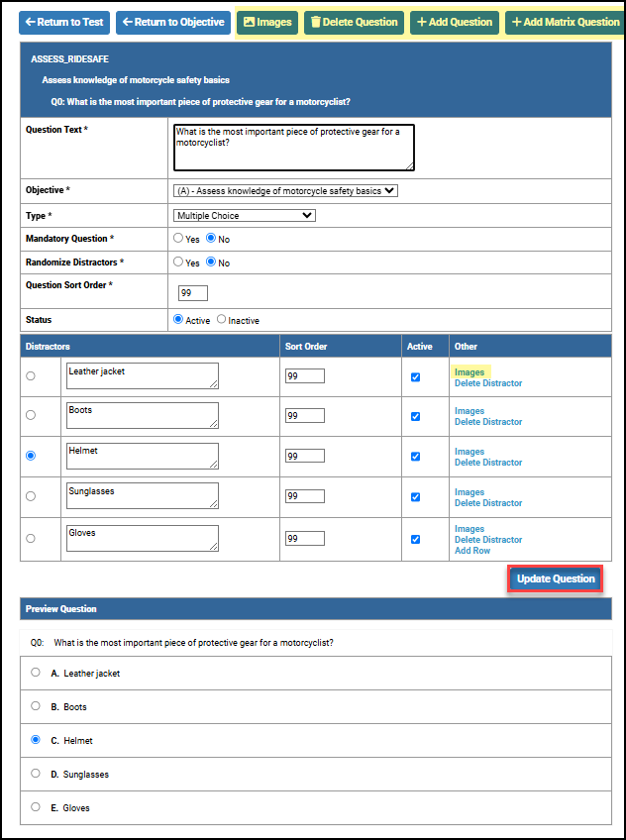The image size is (626, 840).
Task: Click the Delete Question trash button
Action: point(354,22)
